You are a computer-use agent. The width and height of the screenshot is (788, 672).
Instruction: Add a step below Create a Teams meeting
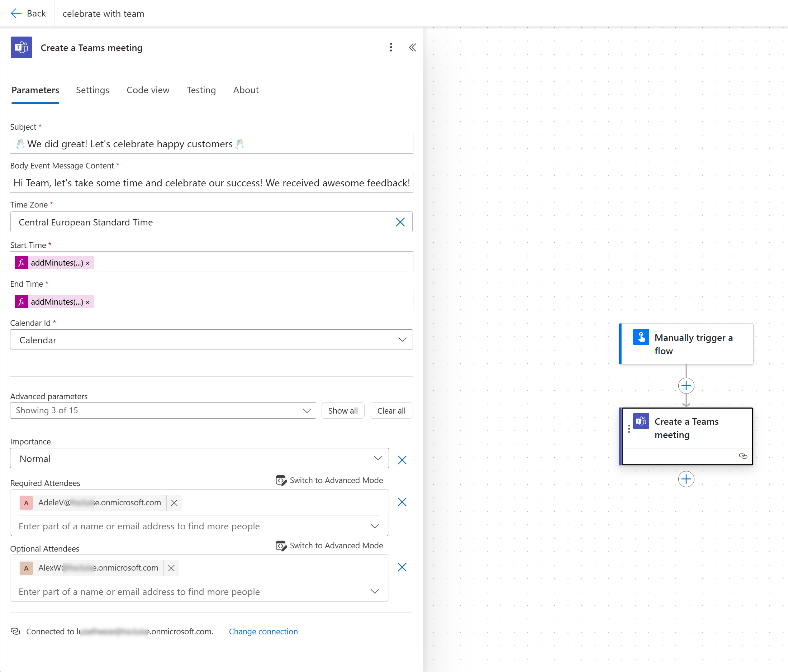[686, 479]
